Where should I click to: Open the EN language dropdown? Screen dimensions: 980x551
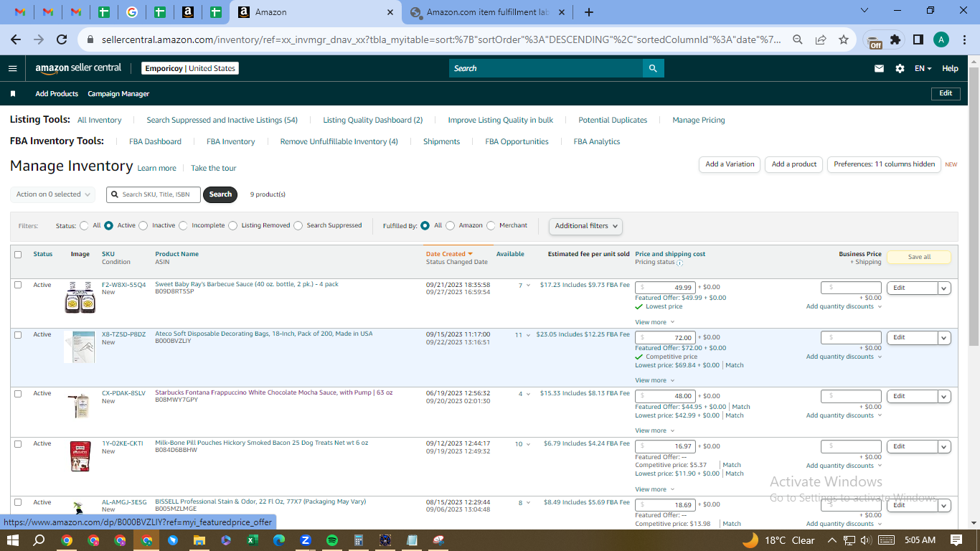[923, 69]
